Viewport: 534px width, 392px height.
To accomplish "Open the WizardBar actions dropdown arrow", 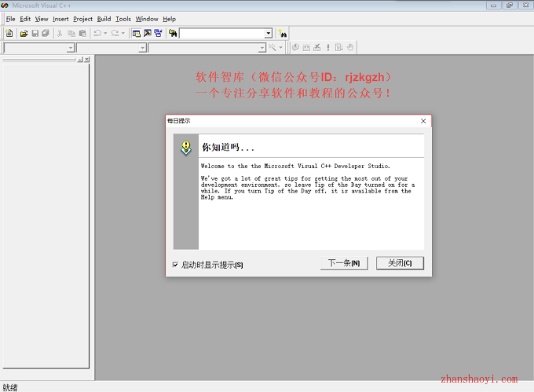I will pos(280,48).
